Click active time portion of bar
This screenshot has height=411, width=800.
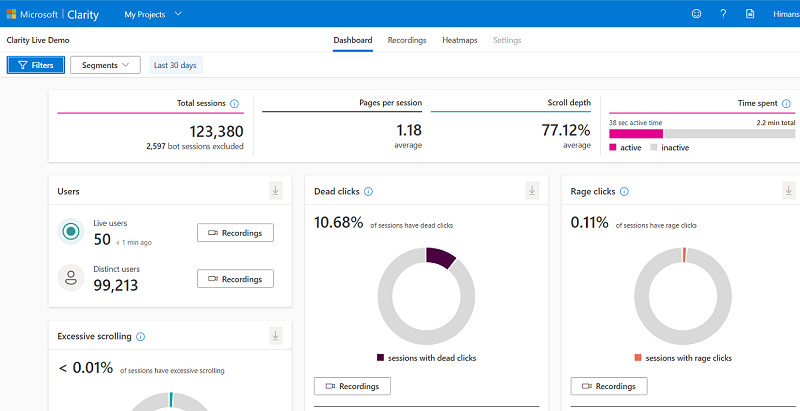tap(636, 133)
